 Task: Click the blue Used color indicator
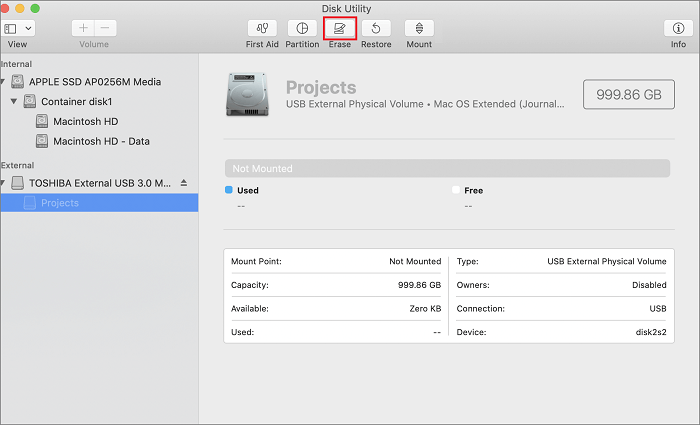click(x=229, y=189)
